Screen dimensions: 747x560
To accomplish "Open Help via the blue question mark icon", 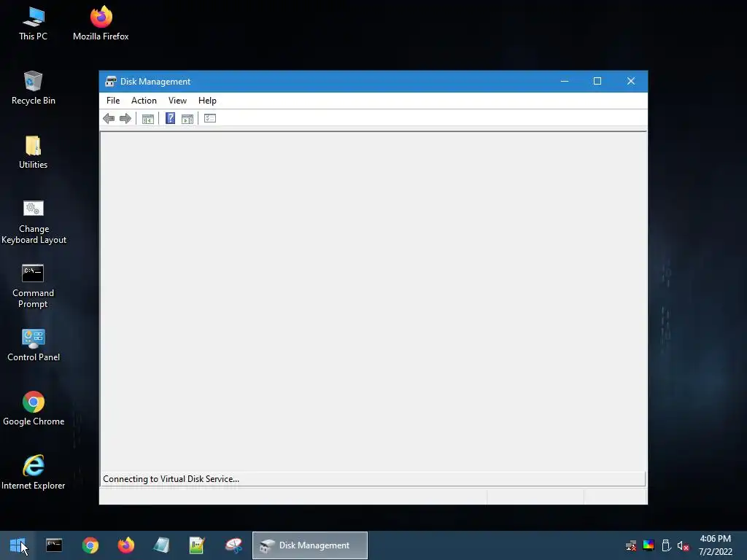I will 170,118.
